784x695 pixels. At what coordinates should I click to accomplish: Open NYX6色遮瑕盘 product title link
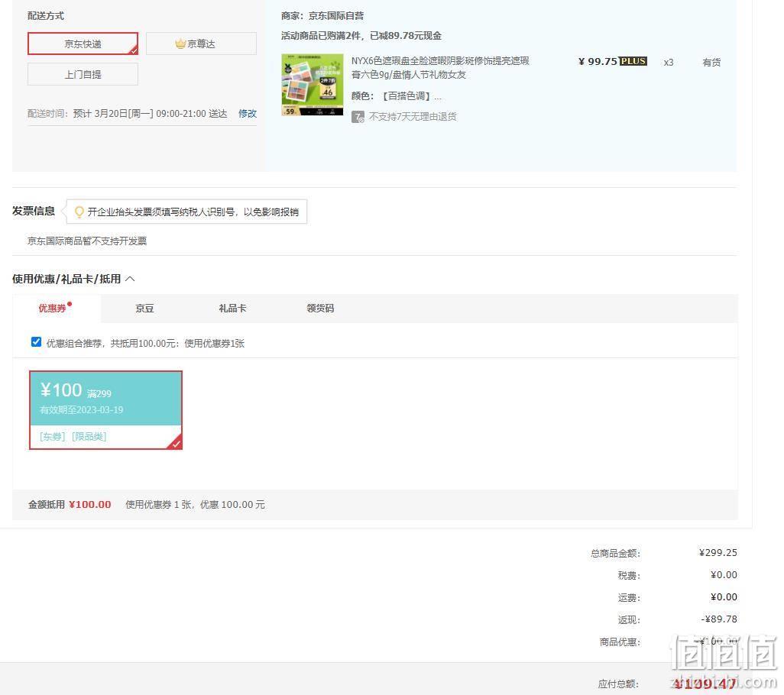click(x=440, y=67)
